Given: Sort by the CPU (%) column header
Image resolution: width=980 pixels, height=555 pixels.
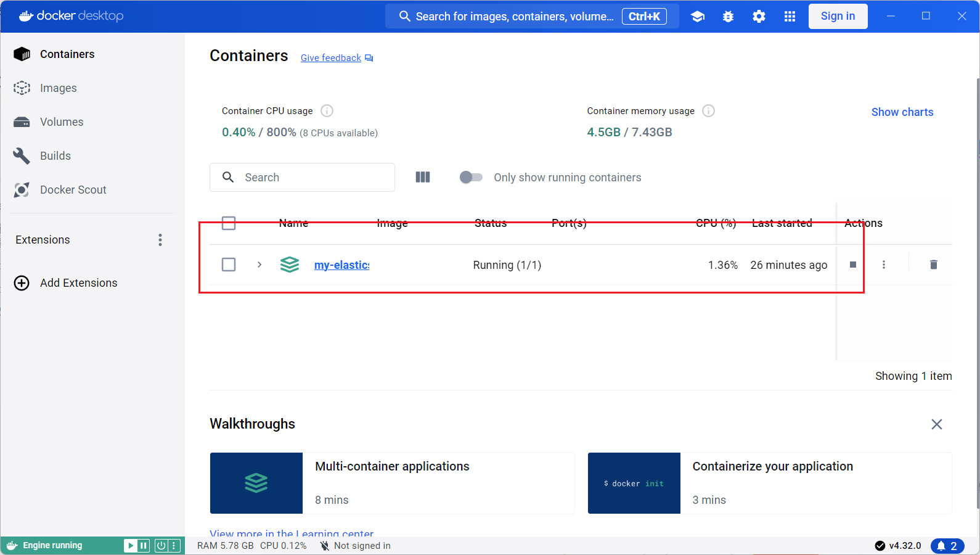Looking at the screenshot, I should click(x=716, y=223).
